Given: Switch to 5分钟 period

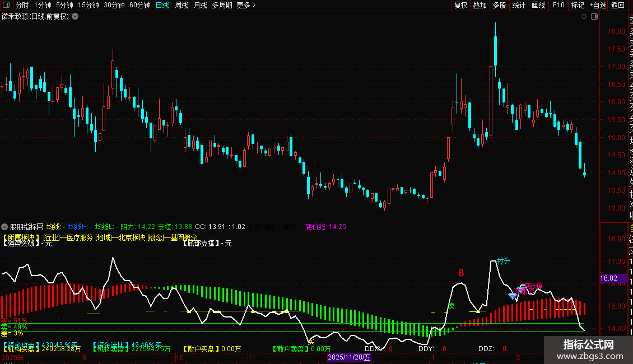Looking at the screenshot, I should click(64, 5).
